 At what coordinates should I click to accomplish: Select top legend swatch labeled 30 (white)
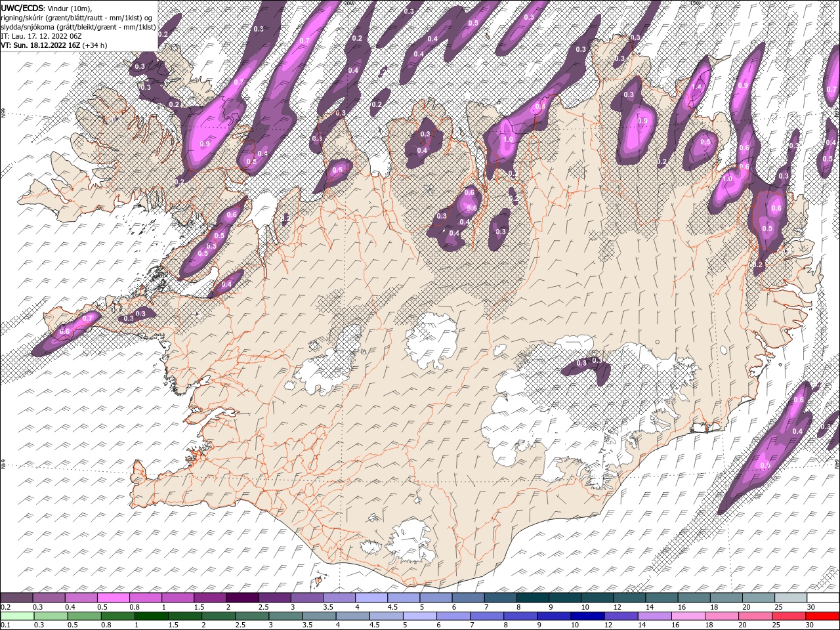pos(822,598)
